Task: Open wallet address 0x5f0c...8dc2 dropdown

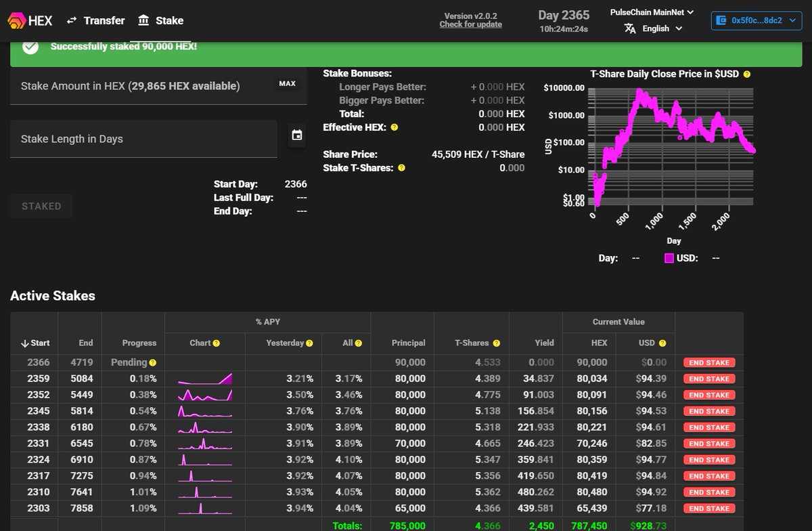Action: pyautogui.click(x=756, y=20)
